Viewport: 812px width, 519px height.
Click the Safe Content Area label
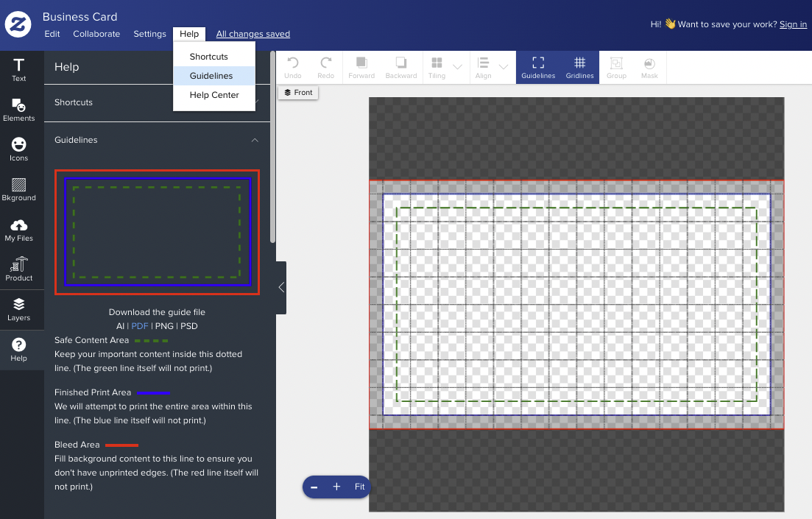pos(92,340)
